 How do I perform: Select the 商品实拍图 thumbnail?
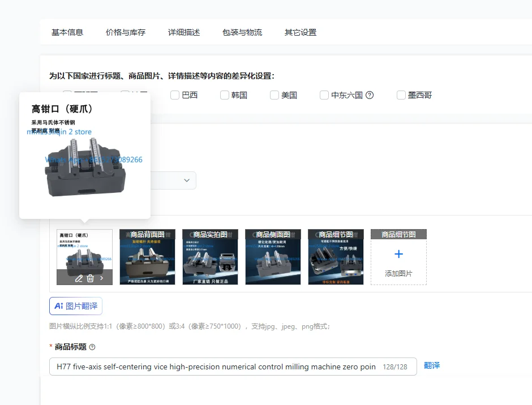(x=210, y=257)
